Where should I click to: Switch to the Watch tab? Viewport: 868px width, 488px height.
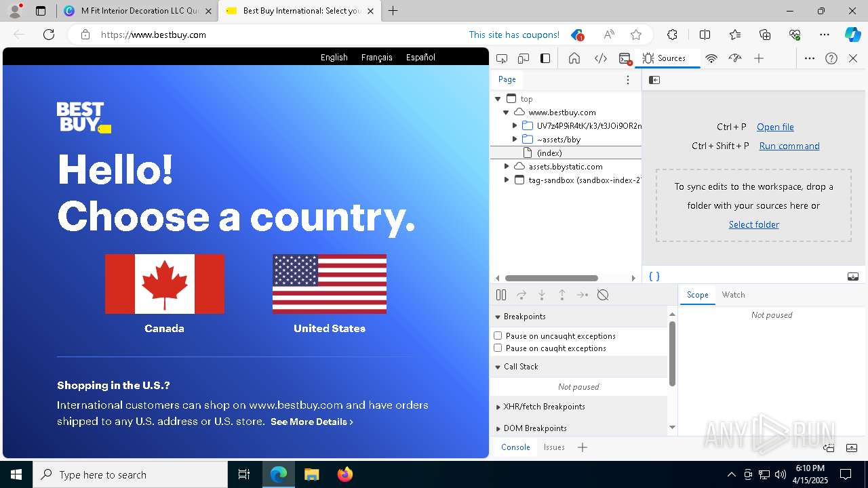coord(733,295)
